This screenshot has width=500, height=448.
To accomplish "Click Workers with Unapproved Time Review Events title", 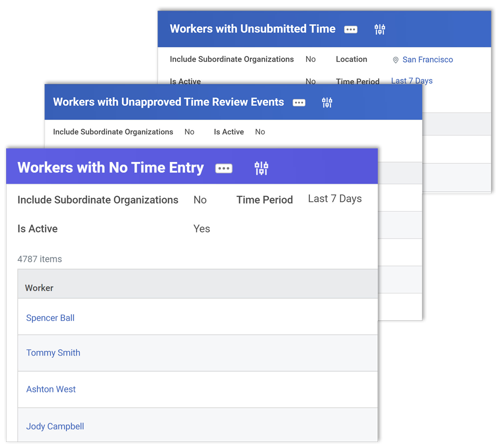I will point(168,102).
